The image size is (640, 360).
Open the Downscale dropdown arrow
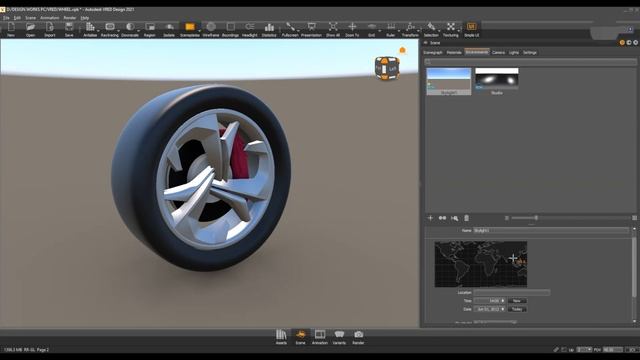point(138,31)
